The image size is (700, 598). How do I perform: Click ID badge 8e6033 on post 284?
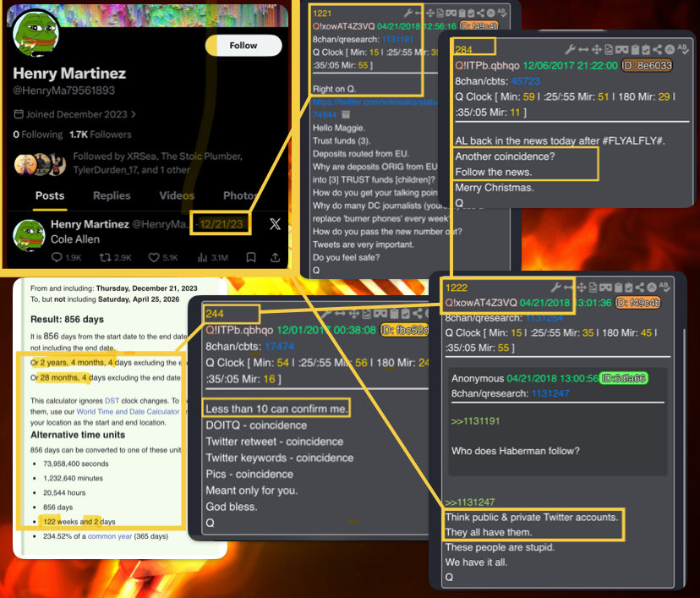pyautogui.click(x=648, y=66)
